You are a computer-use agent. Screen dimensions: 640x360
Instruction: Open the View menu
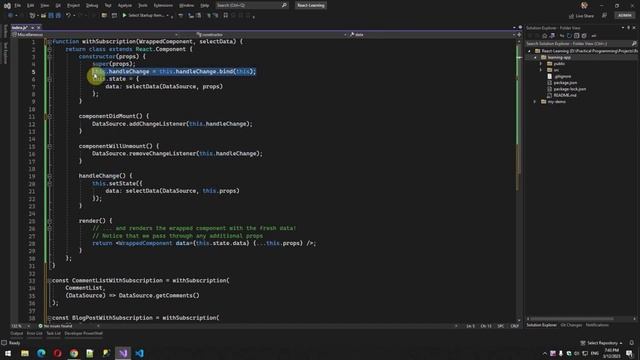coord(45,5)
